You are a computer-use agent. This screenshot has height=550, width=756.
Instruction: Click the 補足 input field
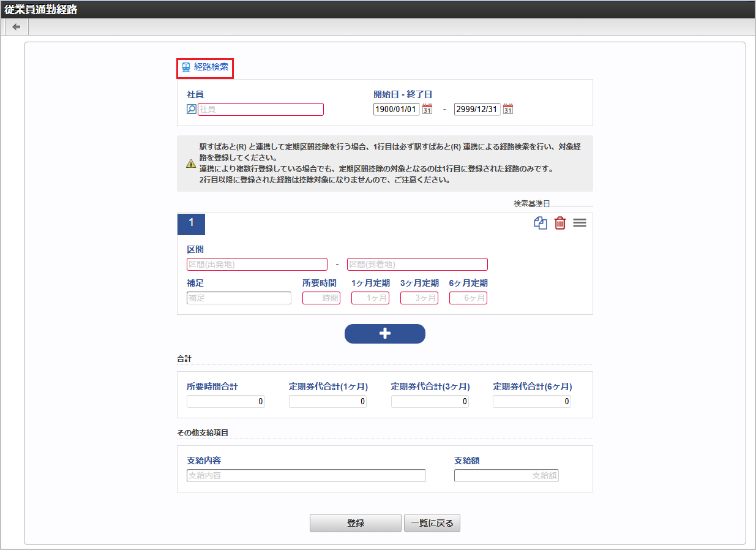point(239,298)
